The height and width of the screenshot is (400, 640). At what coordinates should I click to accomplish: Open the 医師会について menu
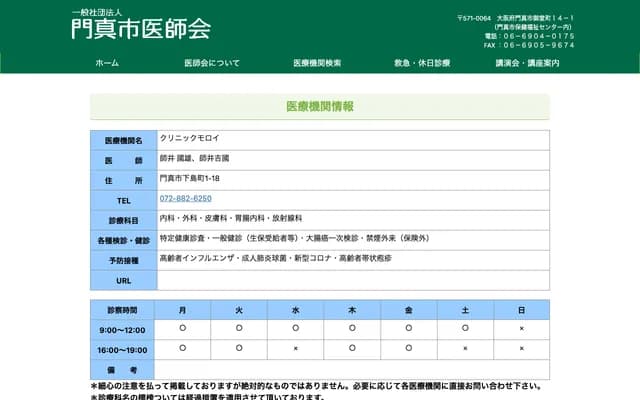pos(212,63)
